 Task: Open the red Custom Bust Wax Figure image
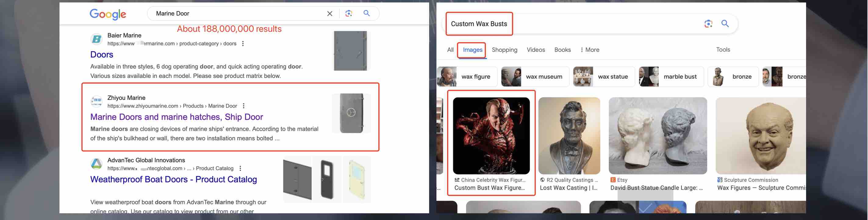tap(491, 136)
